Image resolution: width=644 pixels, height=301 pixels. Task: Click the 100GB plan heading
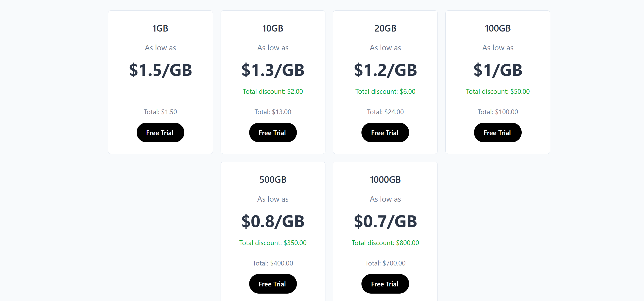tap(498, 28)
